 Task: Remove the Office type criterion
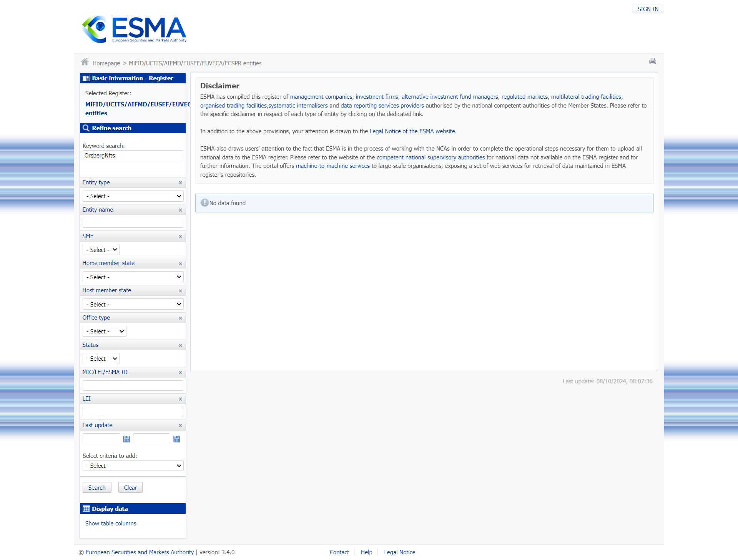180,318
